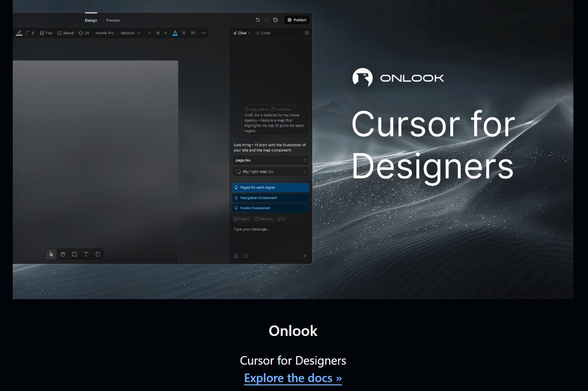Select the pointer tool in bottom toolbar

[51, 254]
